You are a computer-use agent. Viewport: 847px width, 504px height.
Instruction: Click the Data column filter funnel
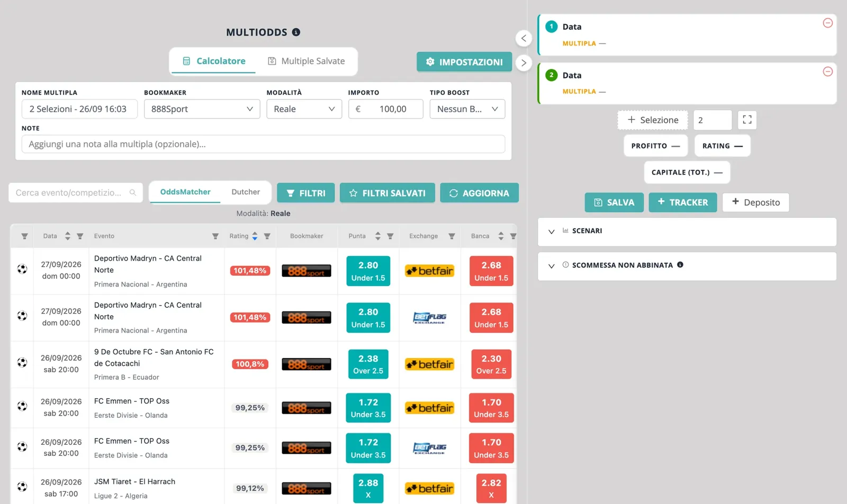coord(80,236)
